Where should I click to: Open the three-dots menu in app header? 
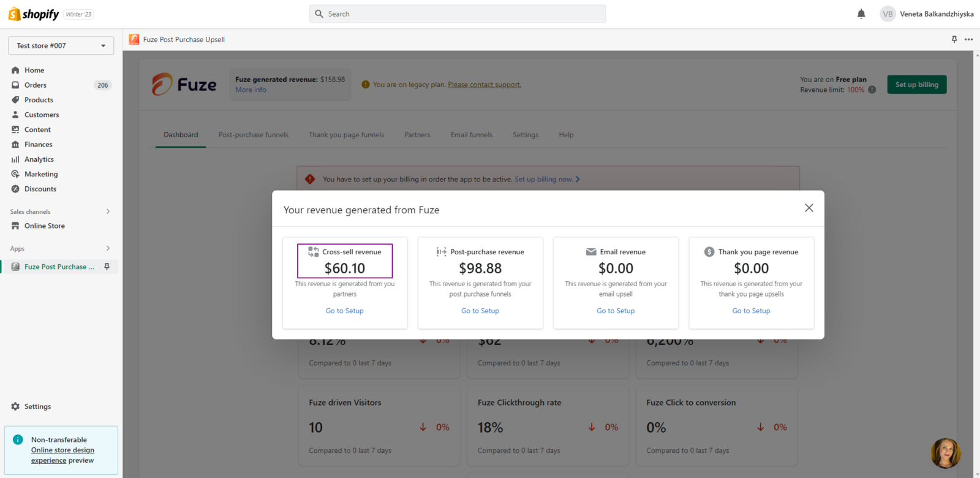coord(968,39)
